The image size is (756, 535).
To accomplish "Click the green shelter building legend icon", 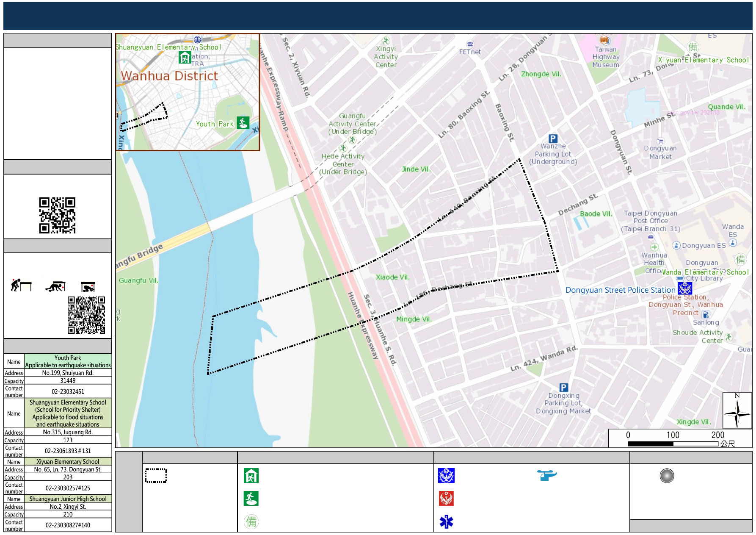I will point(251,476).
